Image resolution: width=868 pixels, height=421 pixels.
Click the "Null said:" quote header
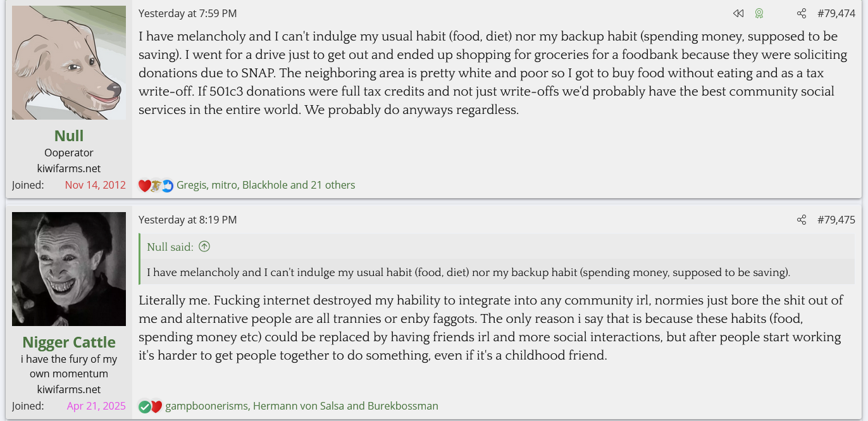click(170, 247)
